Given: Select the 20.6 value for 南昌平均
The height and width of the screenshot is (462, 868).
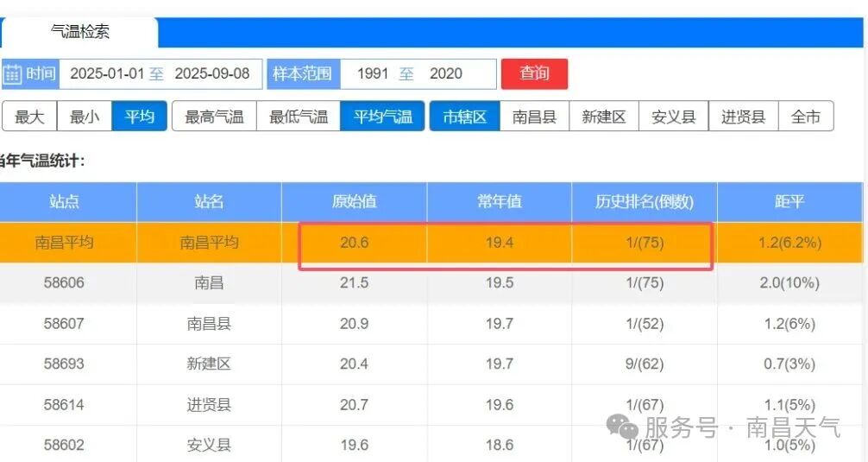Looking at the screenshot, I should click(x=355, y=243).
